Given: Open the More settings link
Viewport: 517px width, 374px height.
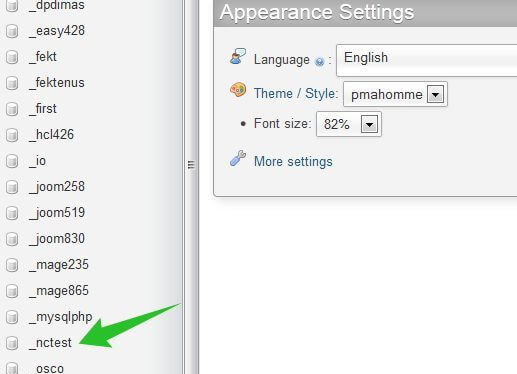Looking at the screenshot, I should [293, 162].
